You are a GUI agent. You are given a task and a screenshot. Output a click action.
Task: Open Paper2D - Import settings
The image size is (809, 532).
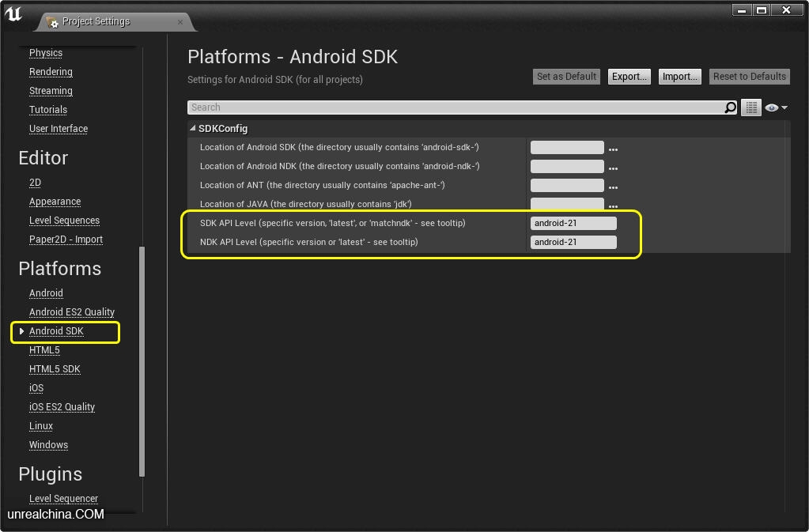coord(66,240)
